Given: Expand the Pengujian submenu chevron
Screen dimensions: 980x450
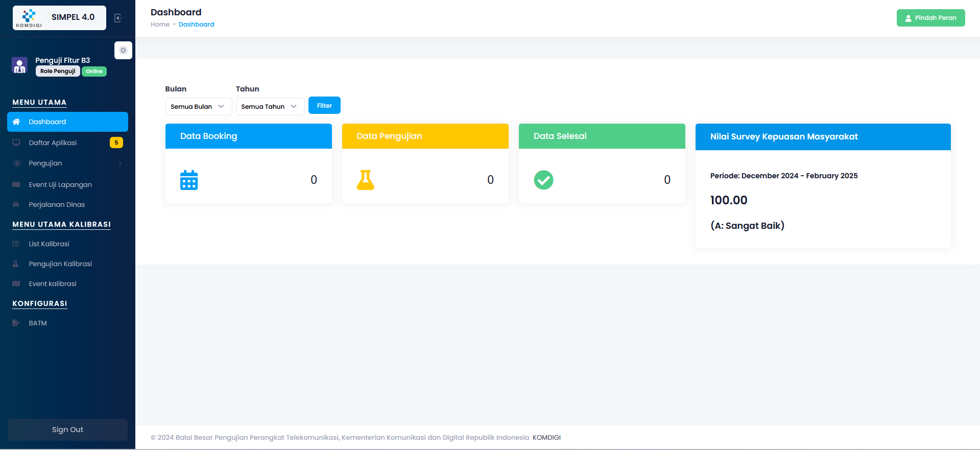Looking at the screenshot, I should click(120, 163).
